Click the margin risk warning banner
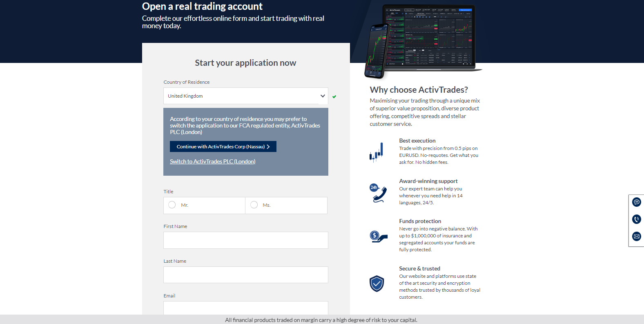This screenshot has width=644, height=324. coord(322,320)
